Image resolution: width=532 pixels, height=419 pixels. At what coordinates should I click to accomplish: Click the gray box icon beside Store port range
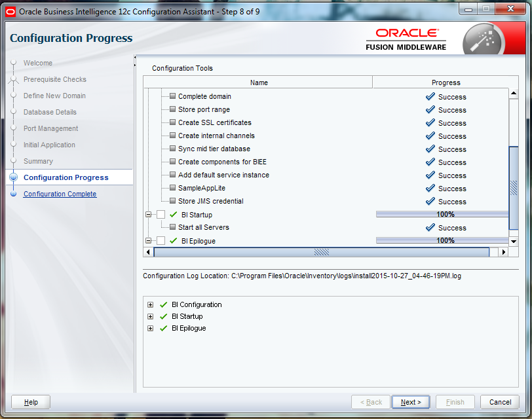coord(173,109)
